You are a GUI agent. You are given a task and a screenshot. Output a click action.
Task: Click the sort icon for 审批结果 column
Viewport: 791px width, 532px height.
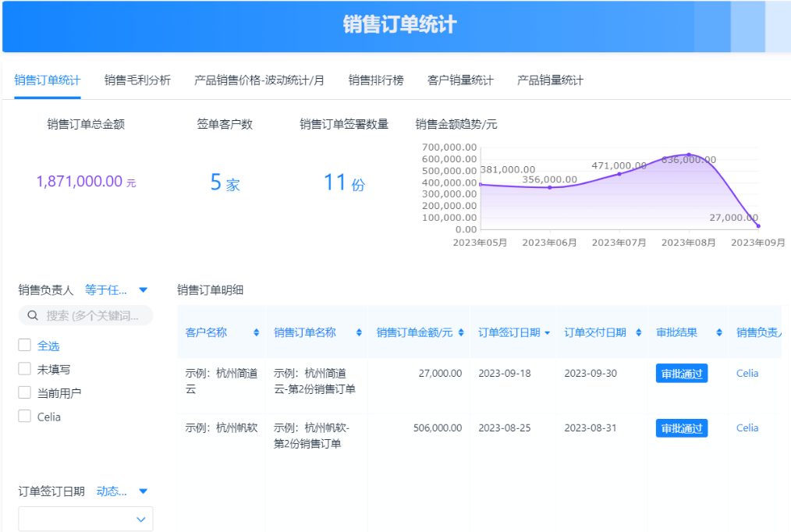(x=719, y=332)
